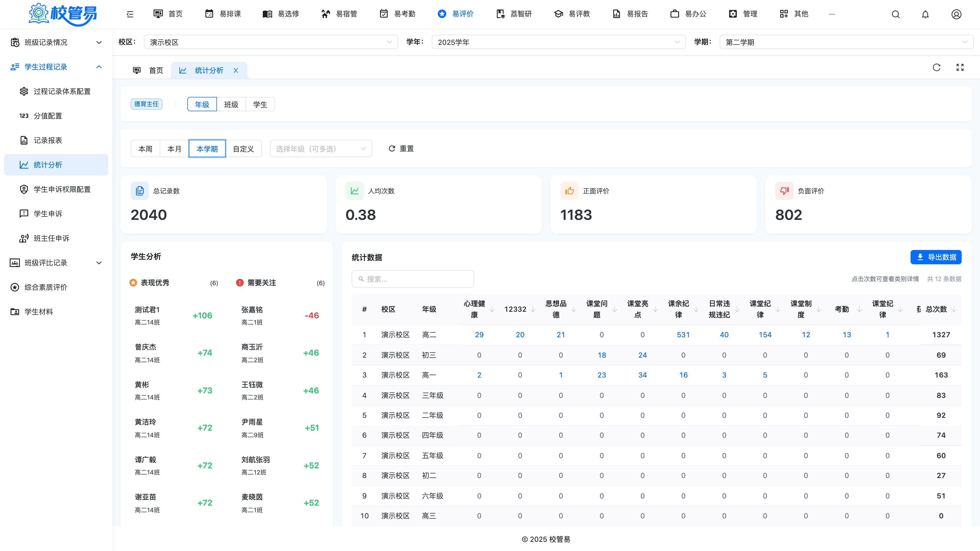Select the 年级 view toggle

coord(202,104)
